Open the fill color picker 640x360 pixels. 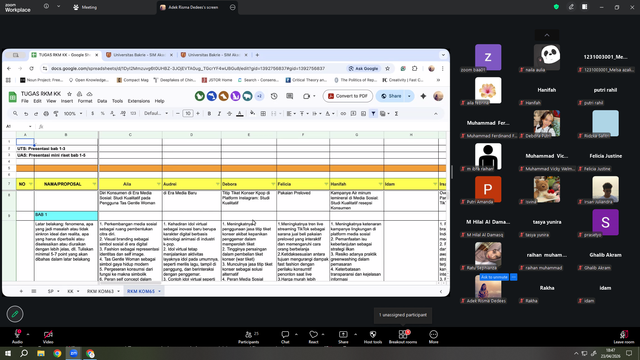[253, 113]
